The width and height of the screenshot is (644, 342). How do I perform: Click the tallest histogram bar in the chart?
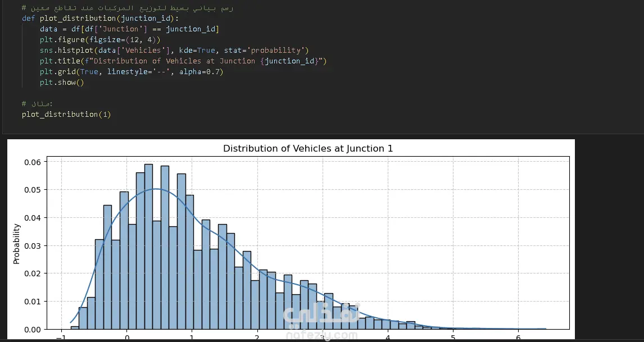[x=148, y=247]
